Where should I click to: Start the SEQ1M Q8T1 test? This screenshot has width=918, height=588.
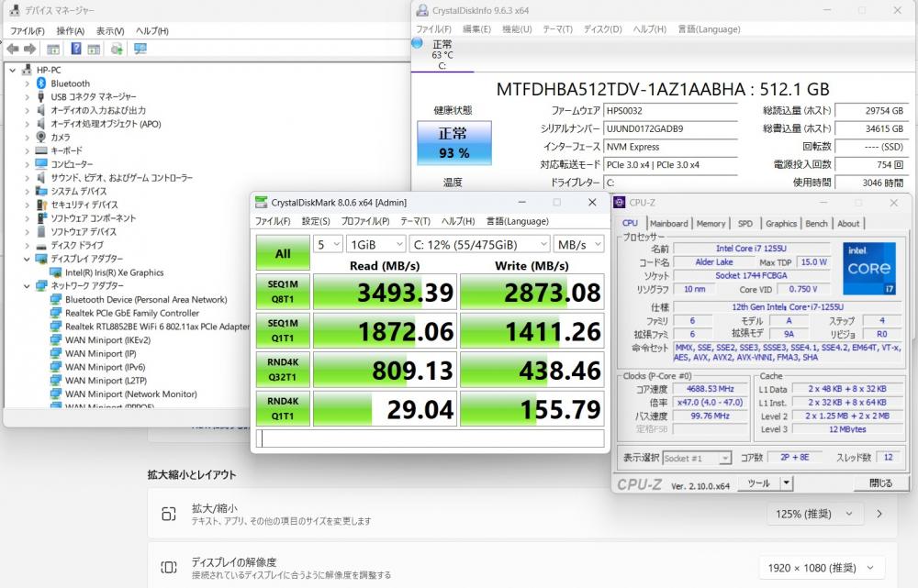coord(283,292)
